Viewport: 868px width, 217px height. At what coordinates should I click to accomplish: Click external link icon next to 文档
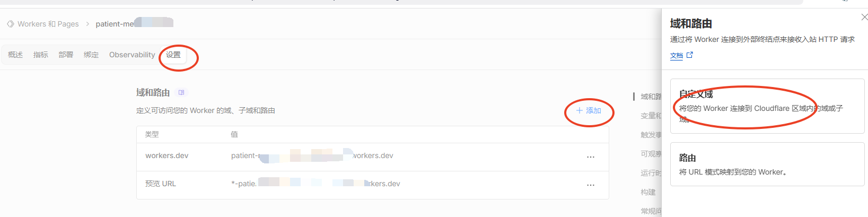coord(690,55)
